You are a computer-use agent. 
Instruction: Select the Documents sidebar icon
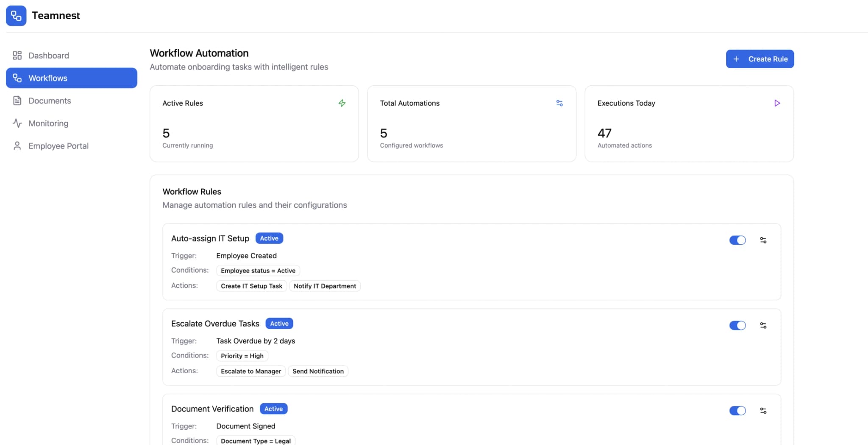point(17,101)
